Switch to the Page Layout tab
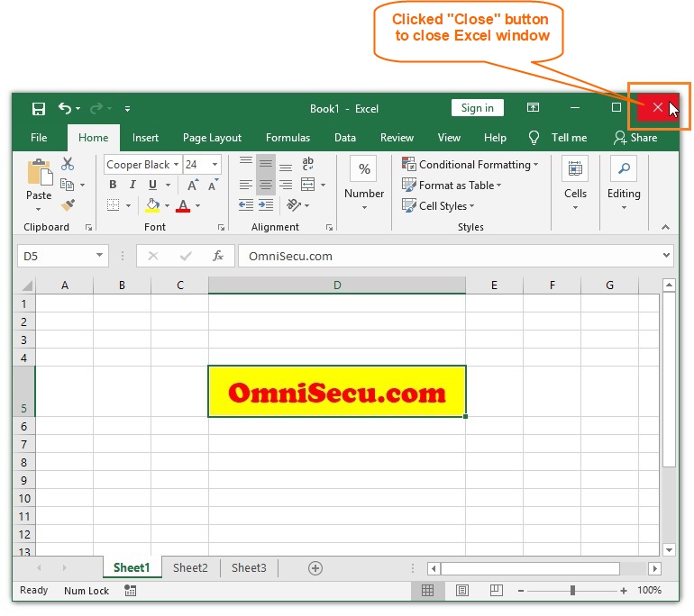 [x=212, y=138]
